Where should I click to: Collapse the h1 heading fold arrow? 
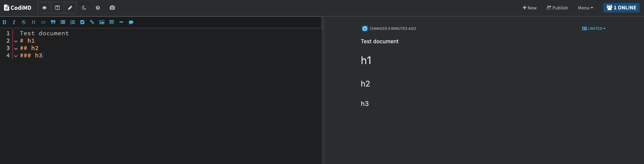coord(16,41)
